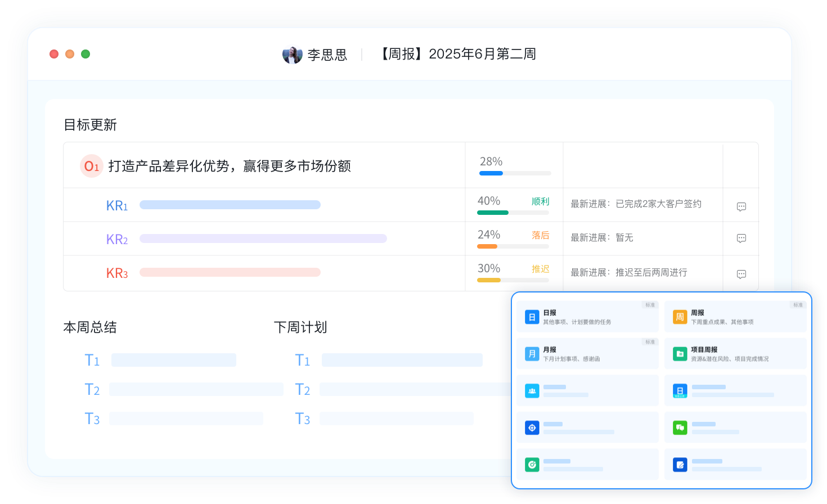Click the T1 field under 本周总结
This screenshot has height=504, width=827.
tap(173, 360)
